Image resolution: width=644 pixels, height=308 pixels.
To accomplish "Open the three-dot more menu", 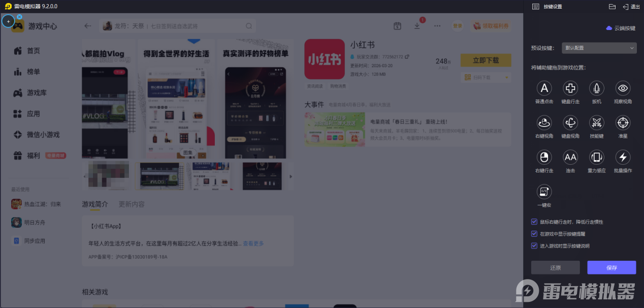I will click(437, 26).
